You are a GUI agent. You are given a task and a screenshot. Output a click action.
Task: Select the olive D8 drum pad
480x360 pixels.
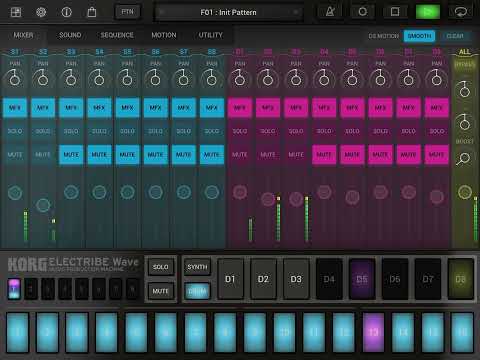[x=461, y=279]
